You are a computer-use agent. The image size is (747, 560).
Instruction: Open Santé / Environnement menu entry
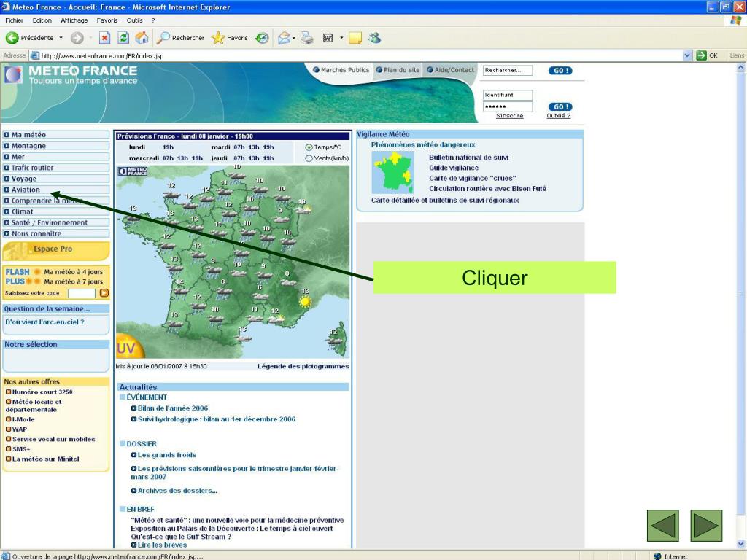56,222
